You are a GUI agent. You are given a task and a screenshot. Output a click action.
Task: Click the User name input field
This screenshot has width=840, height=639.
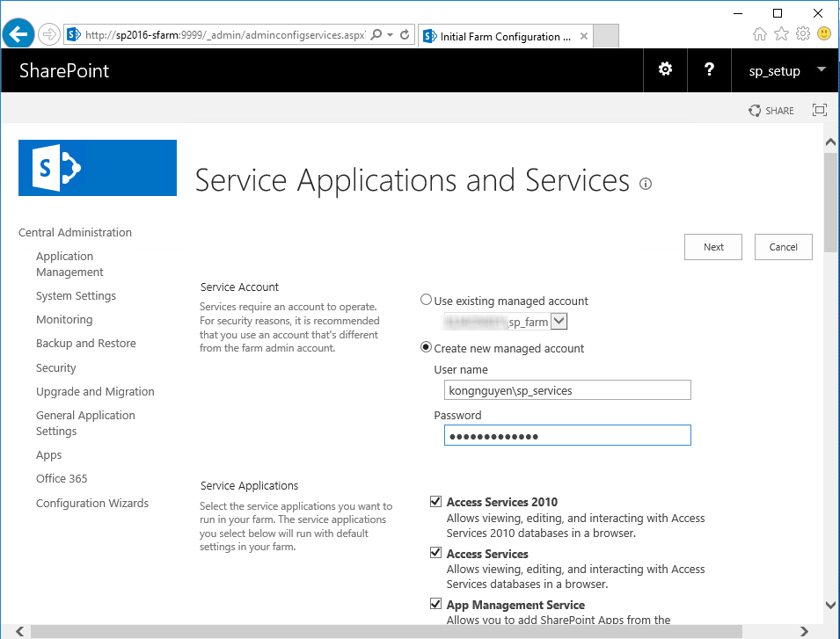(567, 390)
